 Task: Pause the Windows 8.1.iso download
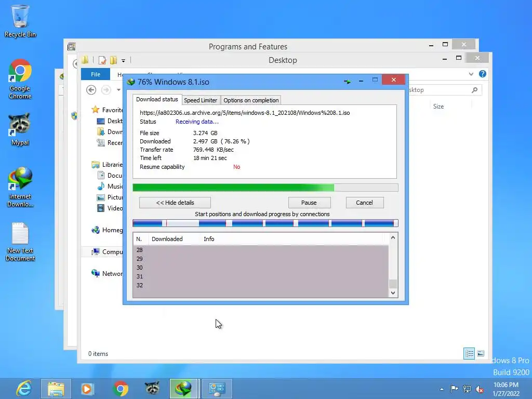309,203
